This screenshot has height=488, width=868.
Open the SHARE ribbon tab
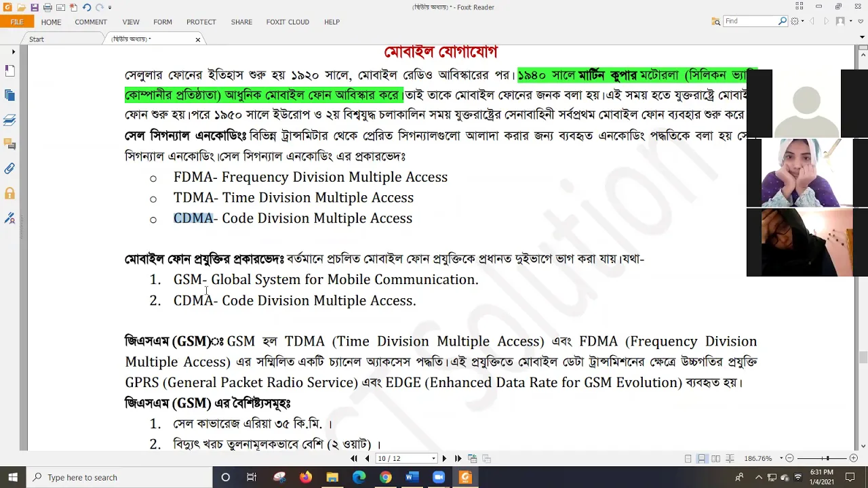(x=241, y=22)
